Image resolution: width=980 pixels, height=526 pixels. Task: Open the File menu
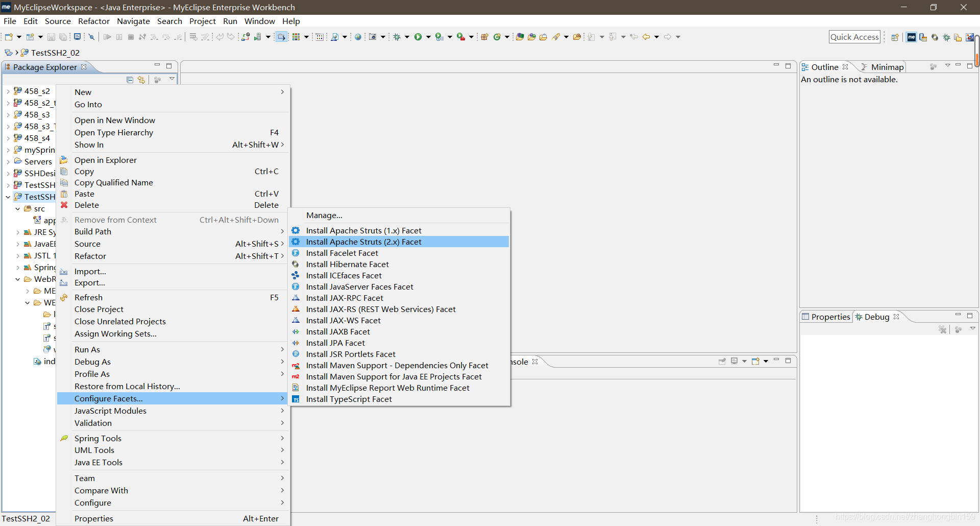[10, 21]
